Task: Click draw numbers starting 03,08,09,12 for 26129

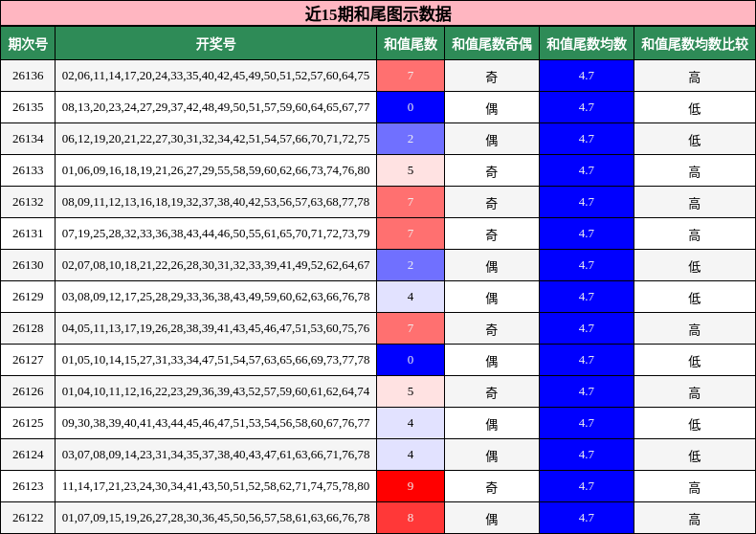Action: tap(215, 297)
